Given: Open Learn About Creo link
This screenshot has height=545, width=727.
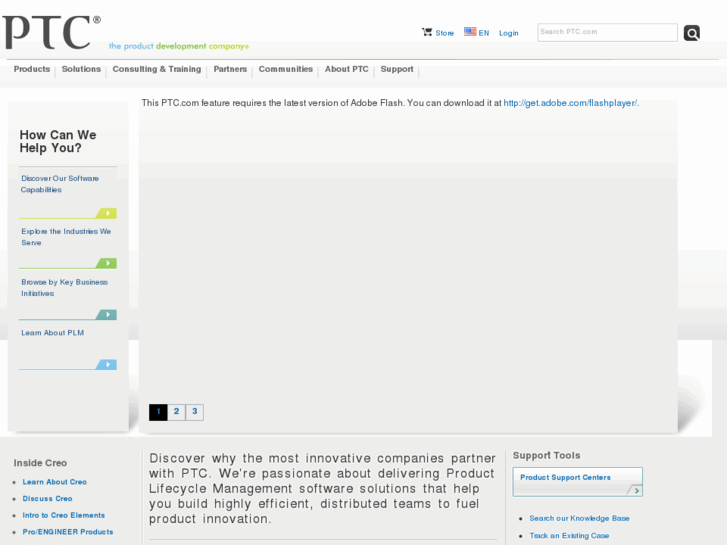Looking at the screenshot, I should (x=55, y=482).
